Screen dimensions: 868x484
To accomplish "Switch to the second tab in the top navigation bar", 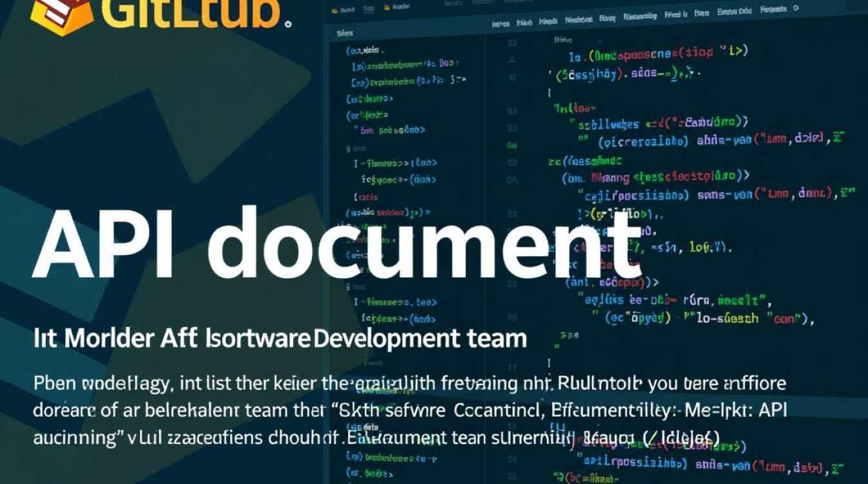I will click(x=367, y=8).
